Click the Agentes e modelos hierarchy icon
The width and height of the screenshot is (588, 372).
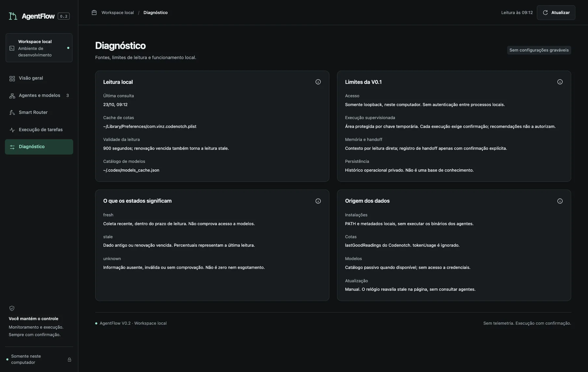12,96
